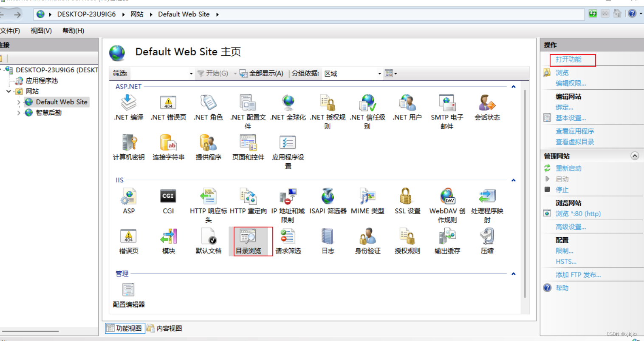Select 应用程序池 in the connections tree

point(42,81)
